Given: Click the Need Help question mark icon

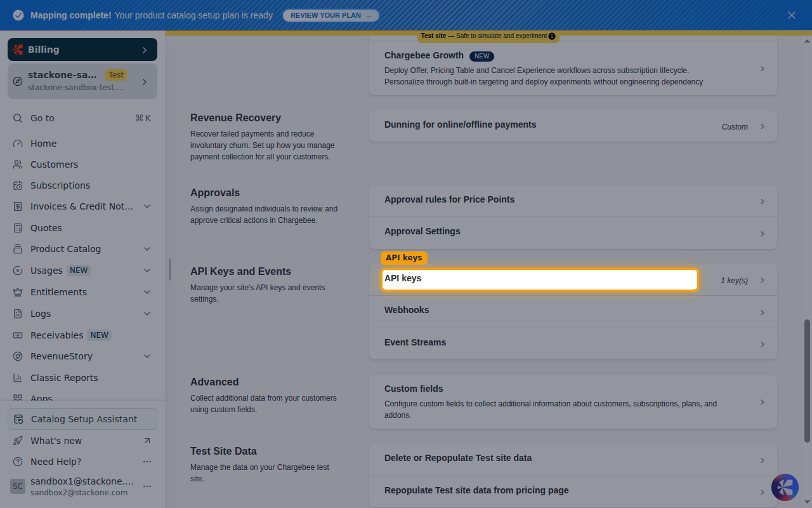Looking at the screenshot, I should pyautogui.click(x=18, y=462).
